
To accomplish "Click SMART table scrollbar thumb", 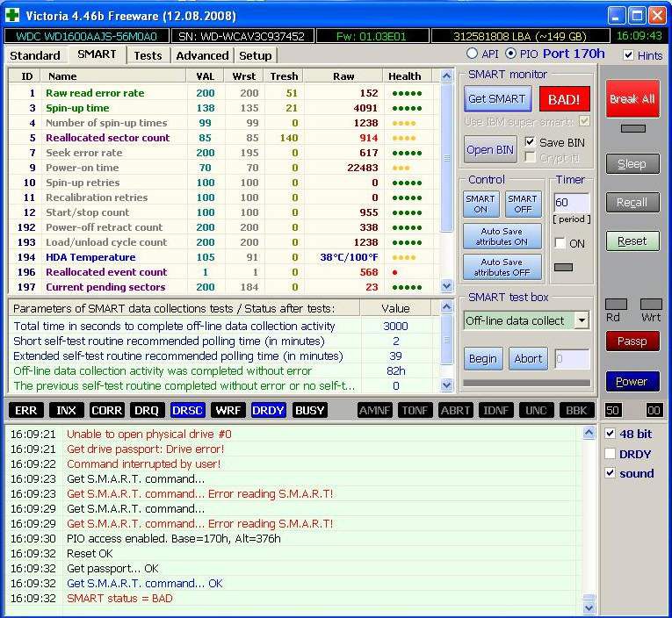I will coord(446,158).
